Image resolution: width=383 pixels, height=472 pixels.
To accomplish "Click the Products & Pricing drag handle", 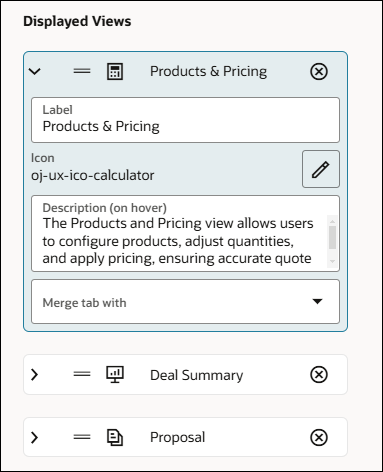I will 82,71.
